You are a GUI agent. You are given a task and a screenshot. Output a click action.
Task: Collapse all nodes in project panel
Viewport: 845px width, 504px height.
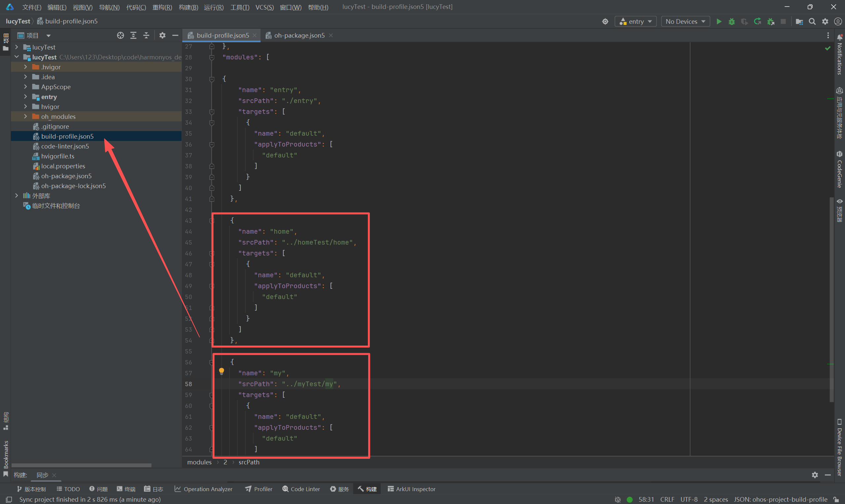146,35
